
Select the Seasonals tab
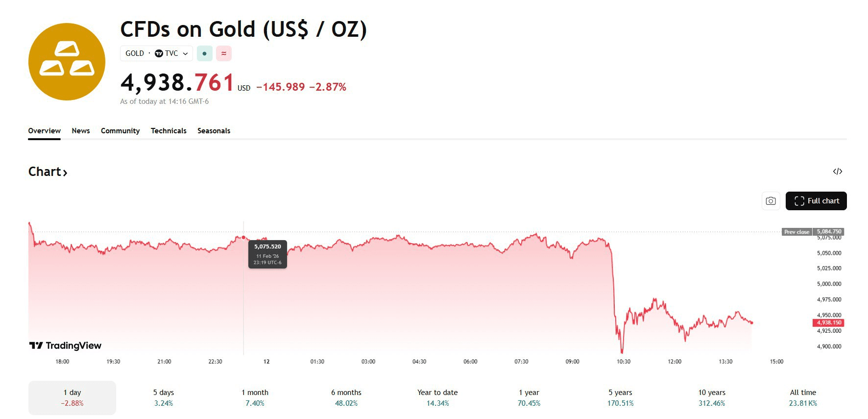[x=214, y=131]
